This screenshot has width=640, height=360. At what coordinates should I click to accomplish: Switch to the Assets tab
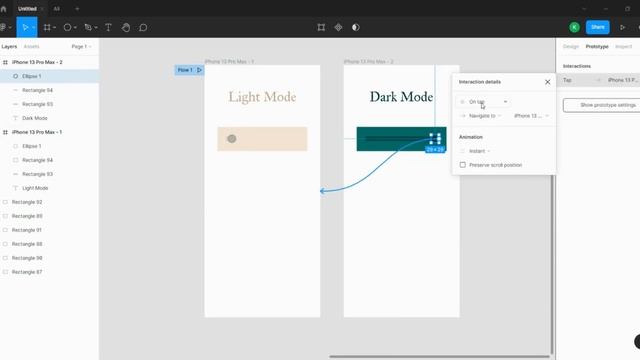pos(31,47)
